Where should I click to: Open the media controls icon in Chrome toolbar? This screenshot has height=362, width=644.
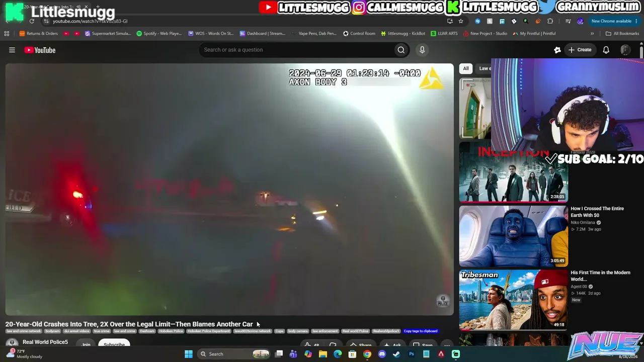568,21
